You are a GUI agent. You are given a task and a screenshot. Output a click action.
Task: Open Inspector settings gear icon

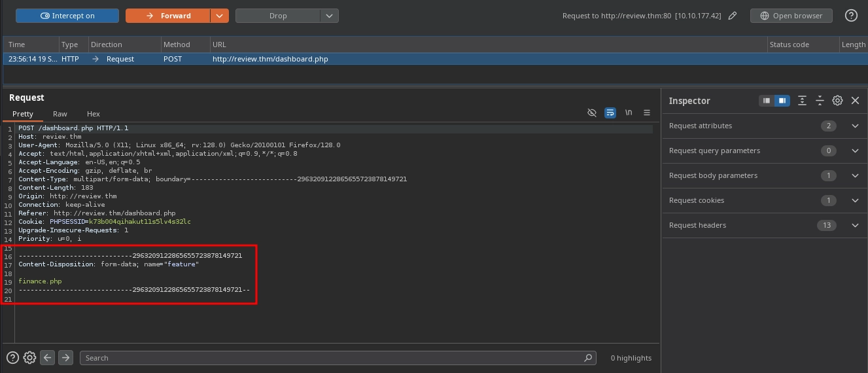tap(837, 101)
